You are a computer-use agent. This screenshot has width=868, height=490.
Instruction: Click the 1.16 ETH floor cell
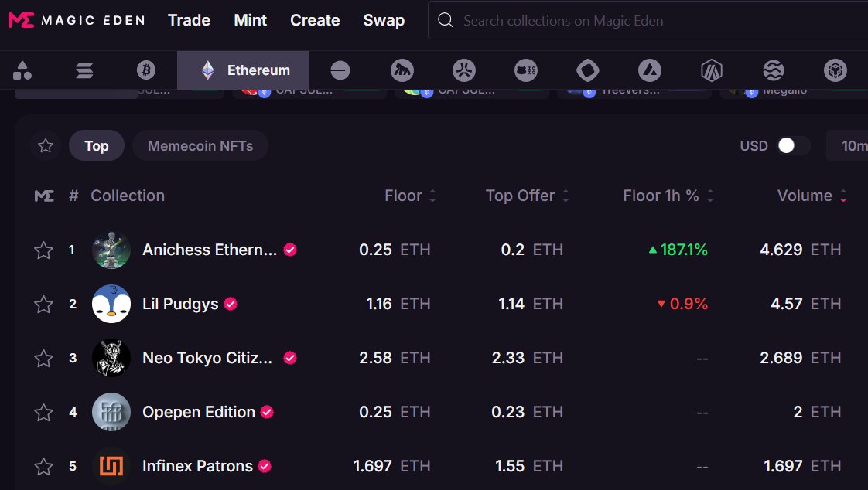coord(398,304)
